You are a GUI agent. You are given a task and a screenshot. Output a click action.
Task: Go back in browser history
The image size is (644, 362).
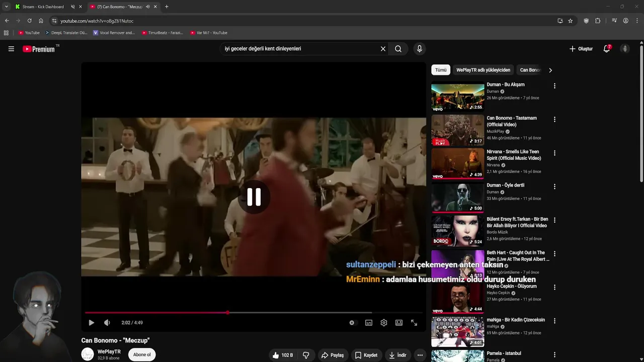(7, 21)
